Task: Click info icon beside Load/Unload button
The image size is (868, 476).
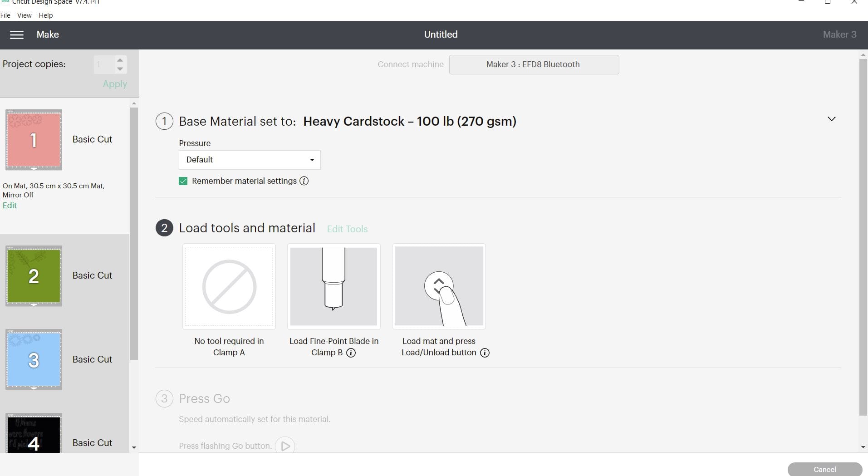Action: point(485,353)
